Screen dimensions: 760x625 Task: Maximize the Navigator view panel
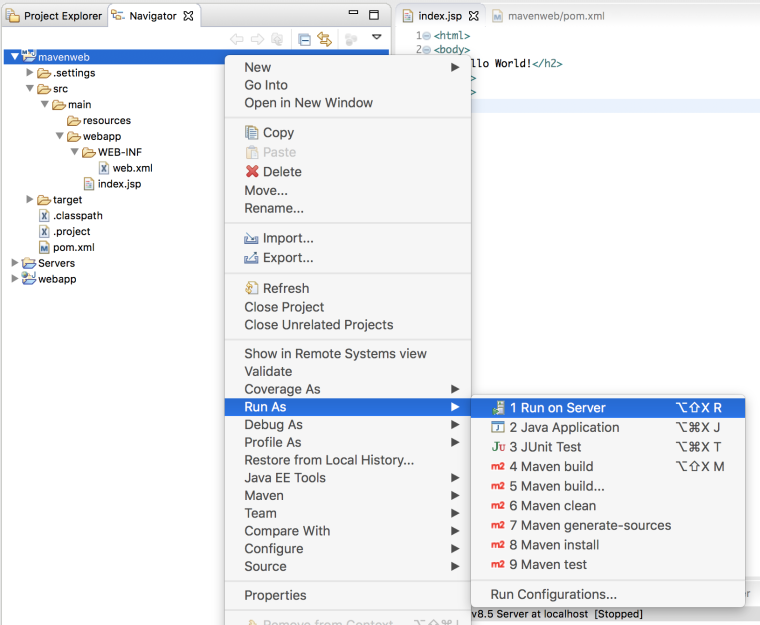point(374,15)
